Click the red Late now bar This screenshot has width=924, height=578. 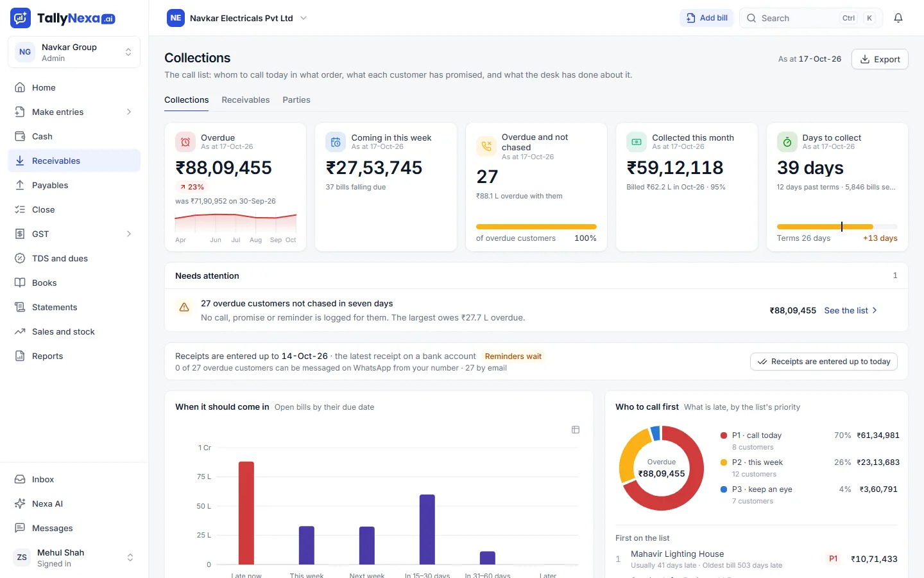point(246,513)
